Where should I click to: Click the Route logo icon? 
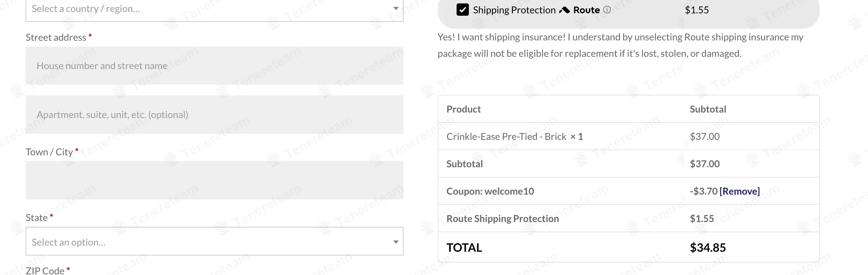pos(564,10)
